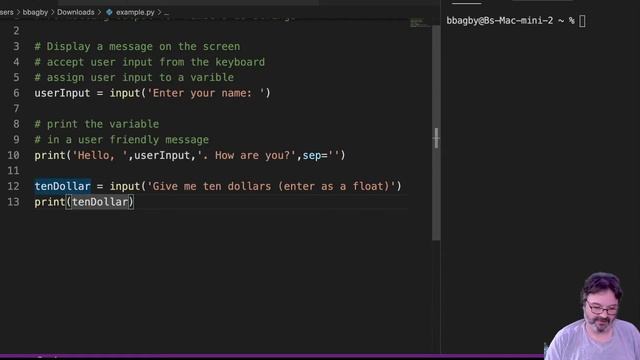Click the webcam video overlay of the presenter
Image resolution: width=640 pixels, height=360 pixels.
click(592, 316)
